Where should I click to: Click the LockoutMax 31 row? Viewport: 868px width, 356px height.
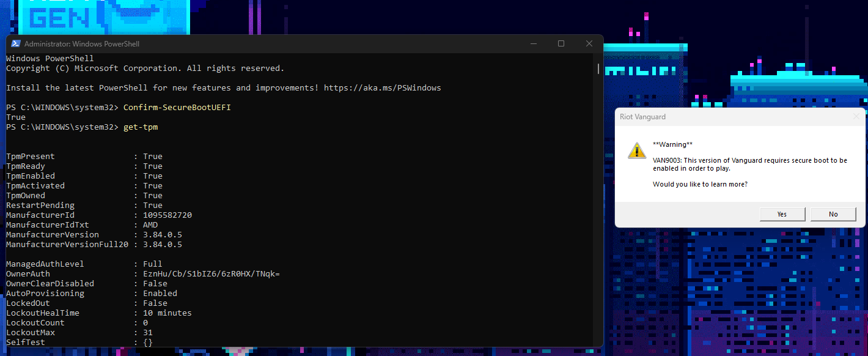[x=79, y=333]
